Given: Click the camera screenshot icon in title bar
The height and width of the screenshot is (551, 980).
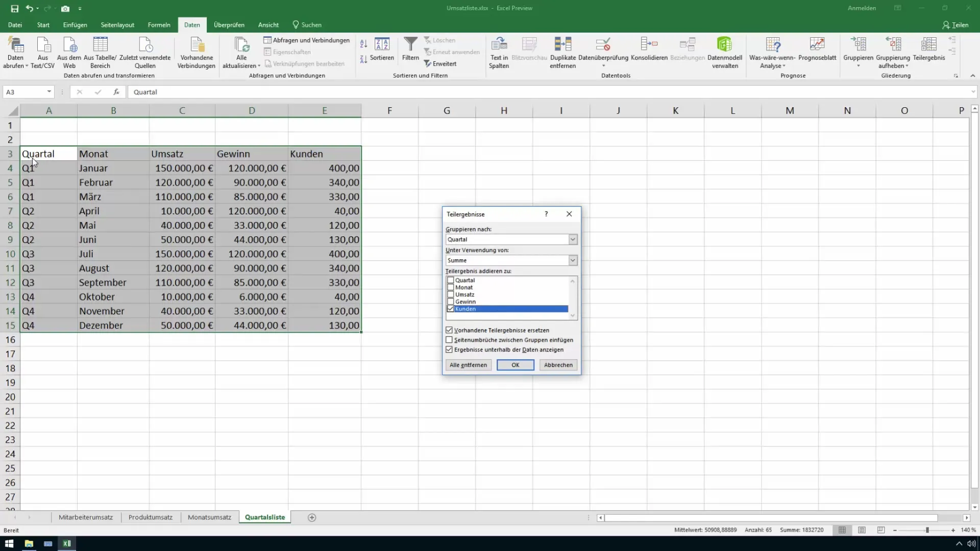Looking at the screenshot, I should click(65, 9).
